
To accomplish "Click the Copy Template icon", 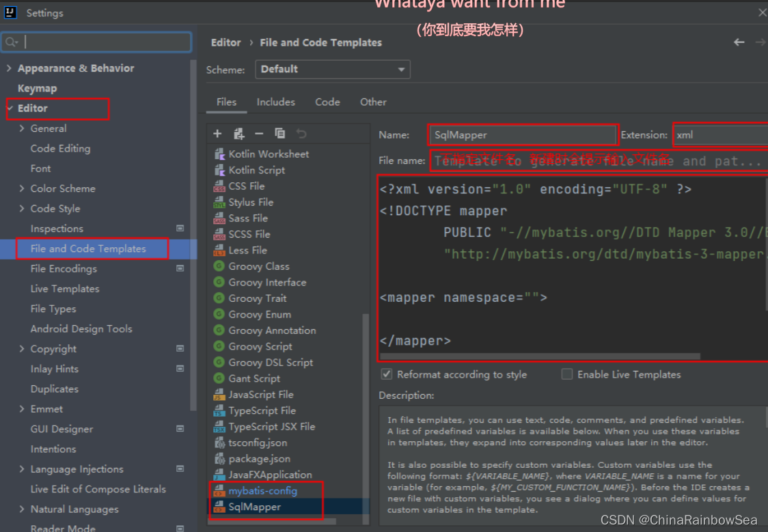I will point(280,134).
